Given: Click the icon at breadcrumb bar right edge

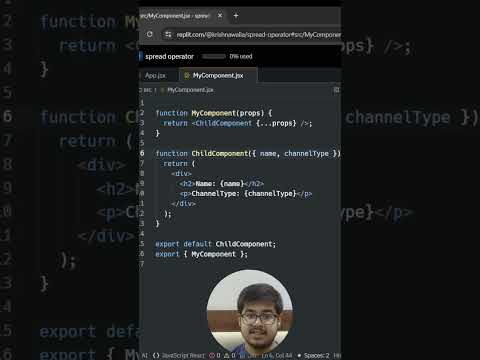Looking at the screenshot, I should [x=336, y=90].
